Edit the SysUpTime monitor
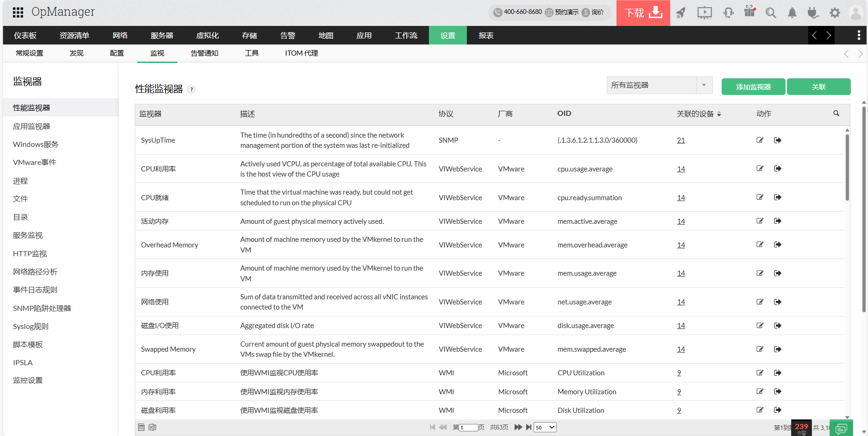868x436 pixels. [760, 140]
